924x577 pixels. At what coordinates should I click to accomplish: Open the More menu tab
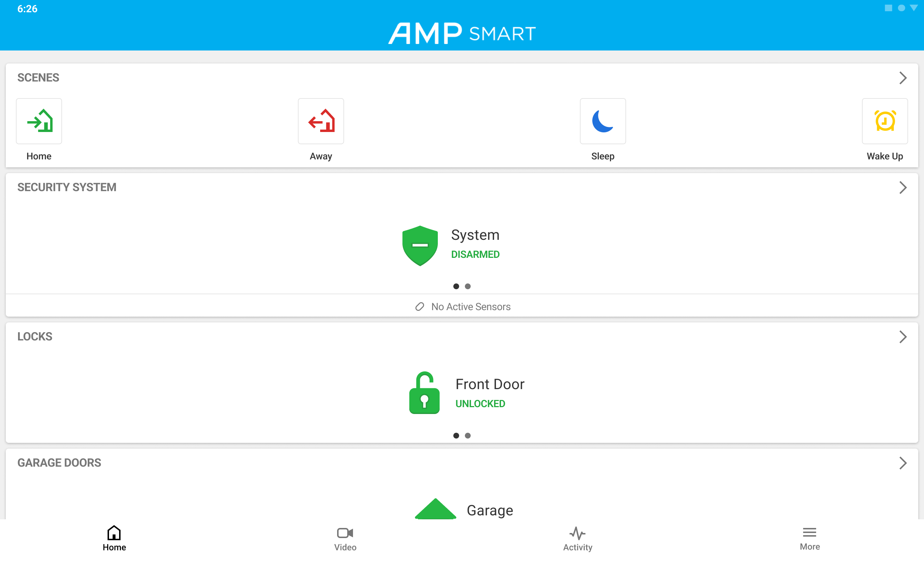pyautogui.click(x=810, y=538)
